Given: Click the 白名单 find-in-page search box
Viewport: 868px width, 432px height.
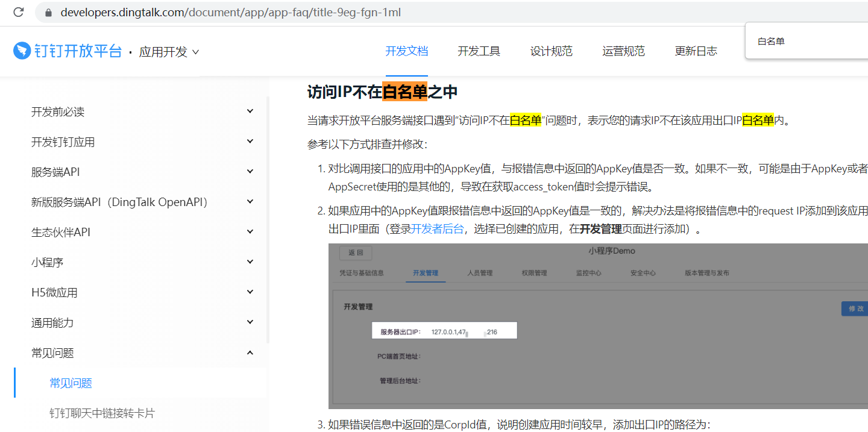Looking at the screenshot, I should (x=807, y=41).
